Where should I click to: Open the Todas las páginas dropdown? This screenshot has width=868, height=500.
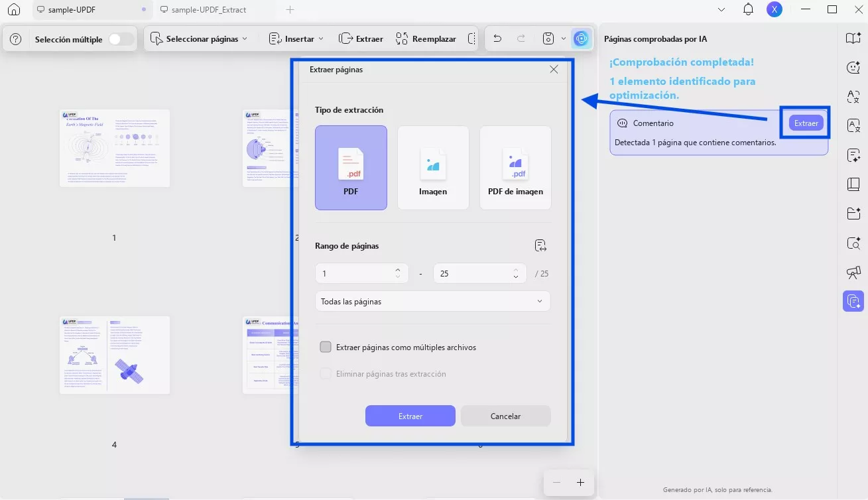tap(432, 302)
